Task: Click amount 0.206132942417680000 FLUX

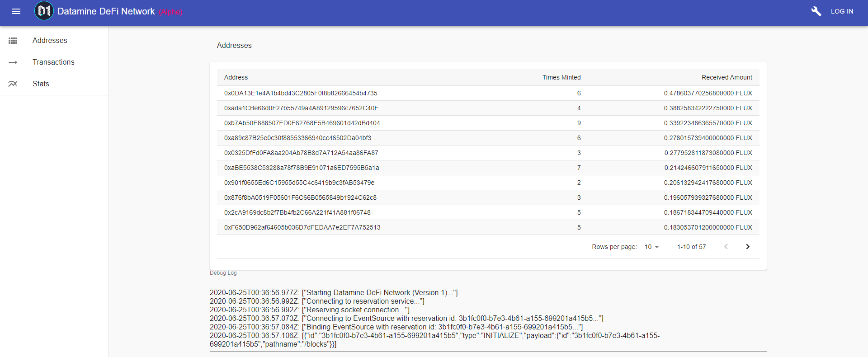Action: pos(708,183)
